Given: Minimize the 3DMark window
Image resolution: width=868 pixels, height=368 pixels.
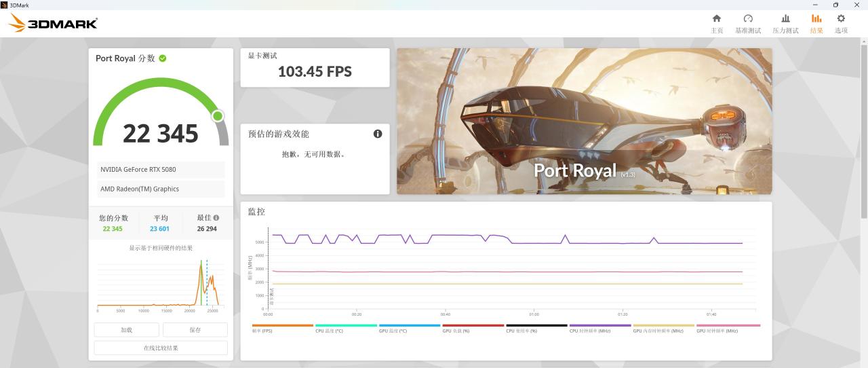Looking at the screenshot, I should (814, 5).
